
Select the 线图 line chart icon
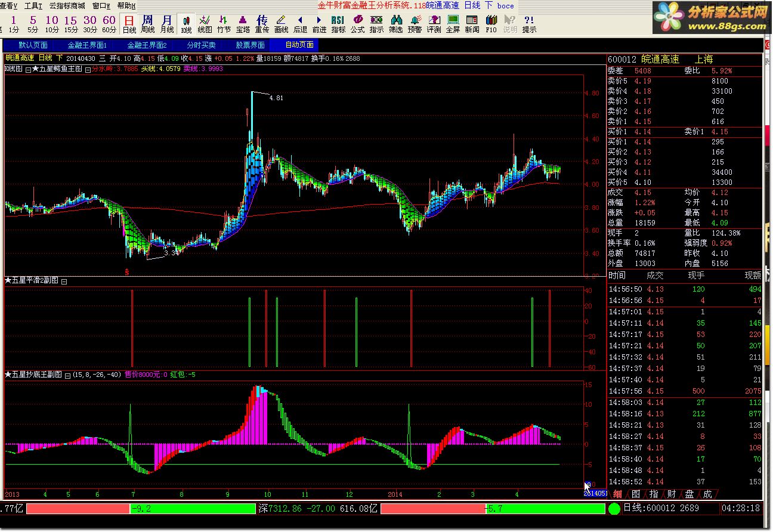[x=205, y=24]
